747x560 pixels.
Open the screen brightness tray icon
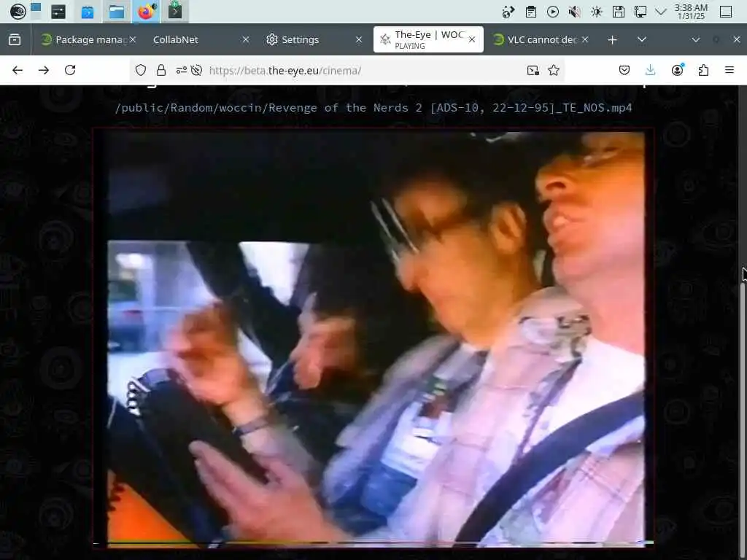597,12
